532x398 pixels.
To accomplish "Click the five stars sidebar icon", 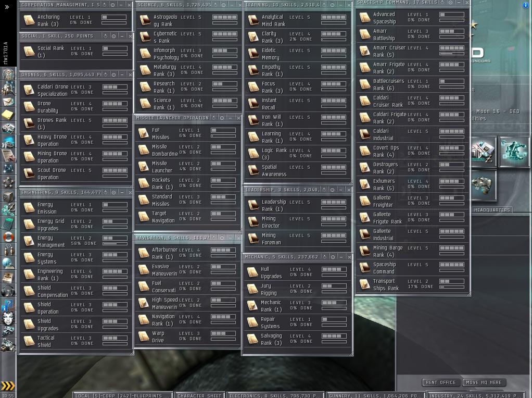I will click(8, 182).
